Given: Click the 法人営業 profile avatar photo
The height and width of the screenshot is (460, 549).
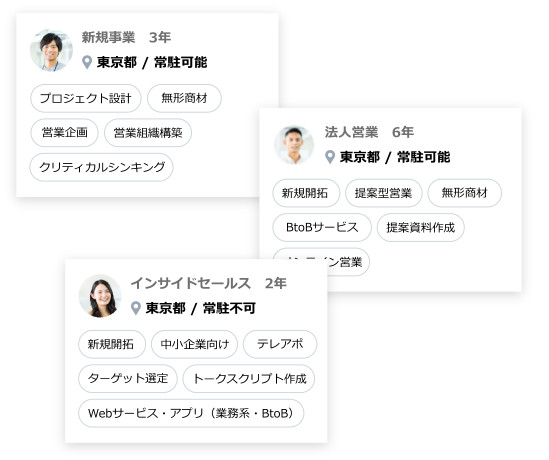Looking at the screenshot, I should pos(294,145).
